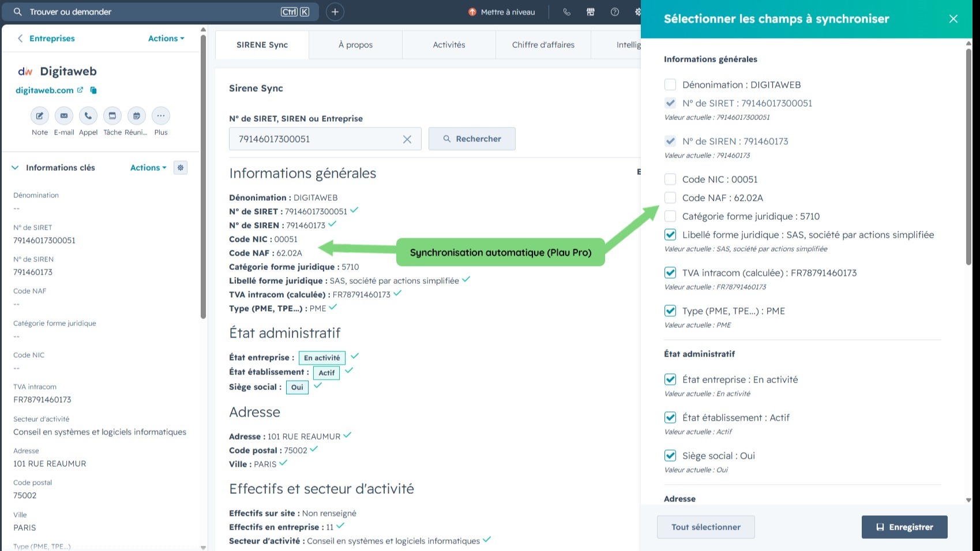Collapse the Informations clés section chevron
The height and width of the screenshot is (551, 980).
(x=15, y=168)
